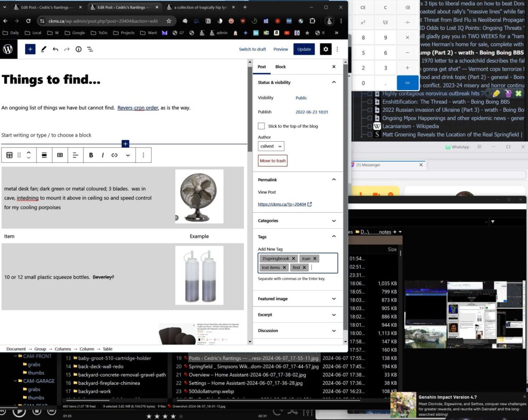The image size is (528, 420).
Task: Open the Author dropdown showing csilvest
Action: [x=271, y=146]
